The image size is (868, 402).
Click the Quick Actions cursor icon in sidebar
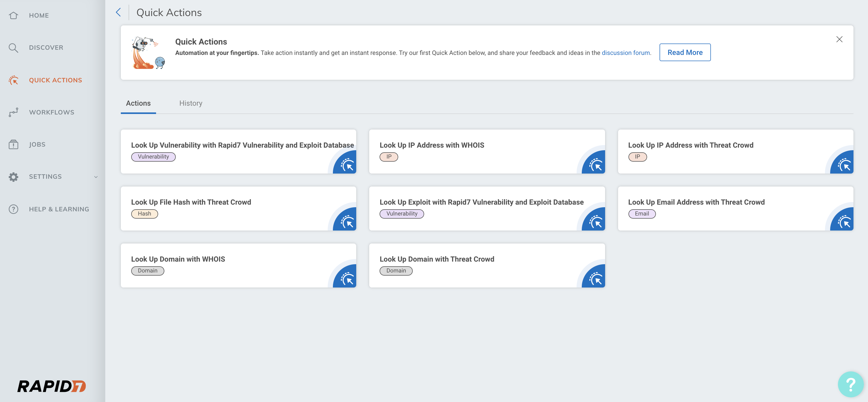point(13,80)
